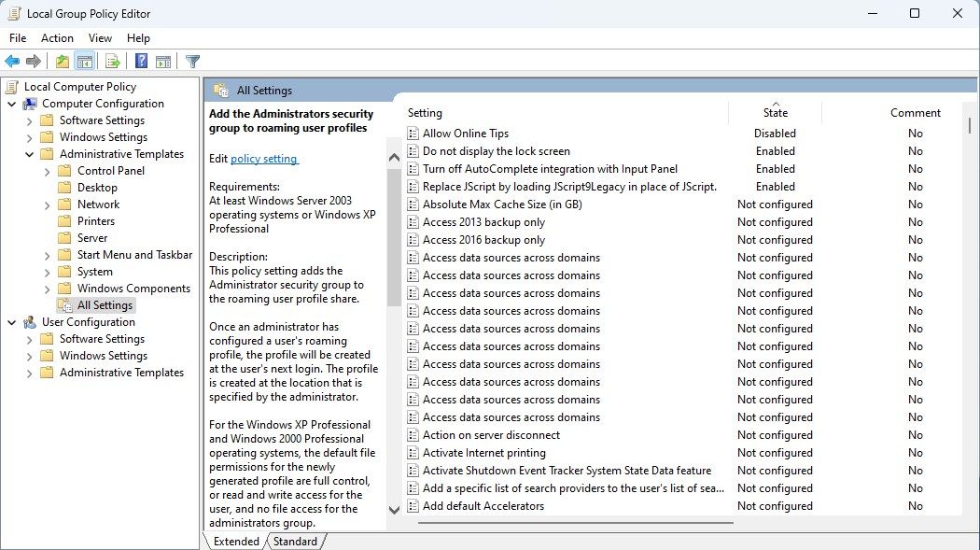Screen dimensions: 980x550
Task: Click the policy icon beside Activate Internet printing
Action: [413, 453]
